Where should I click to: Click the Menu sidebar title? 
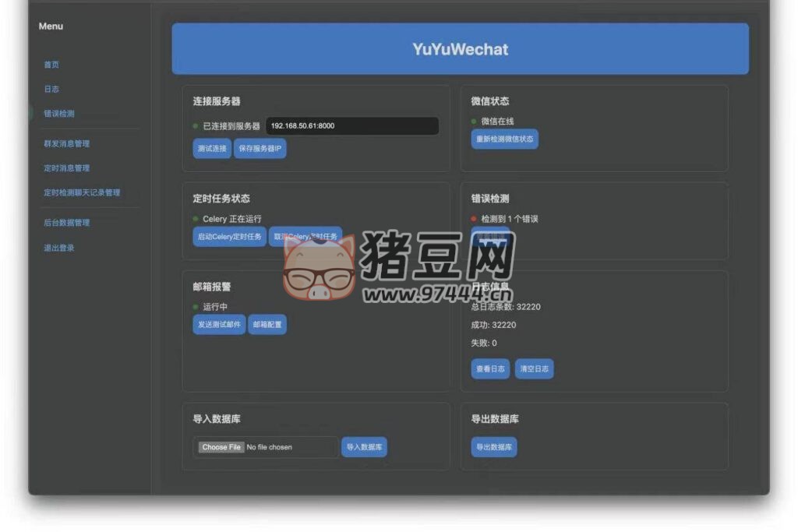51,26
